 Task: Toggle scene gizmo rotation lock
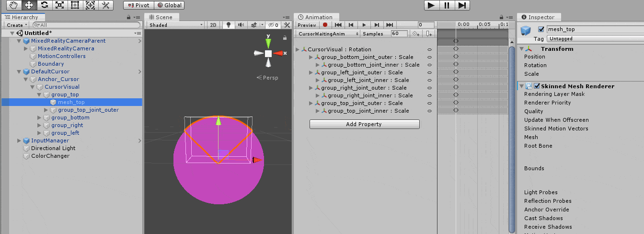(x=285, y=38)
